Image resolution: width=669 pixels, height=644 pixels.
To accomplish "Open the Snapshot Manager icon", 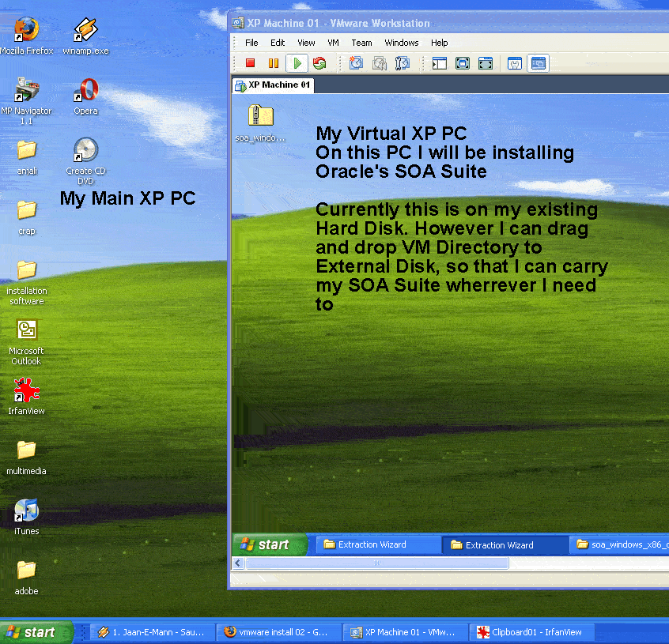I will [403, 63].
